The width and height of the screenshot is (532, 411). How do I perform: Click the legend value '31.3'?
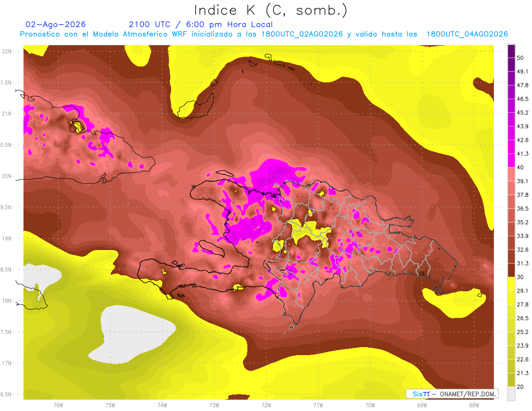(x=523, y=263)
